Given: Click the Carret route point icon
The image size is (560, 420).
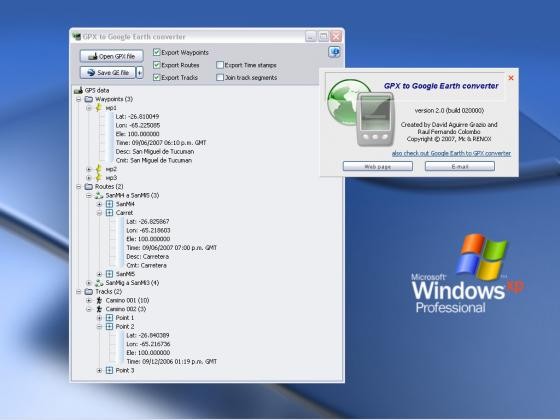Looking at the screenshot, I should point(110,213).
